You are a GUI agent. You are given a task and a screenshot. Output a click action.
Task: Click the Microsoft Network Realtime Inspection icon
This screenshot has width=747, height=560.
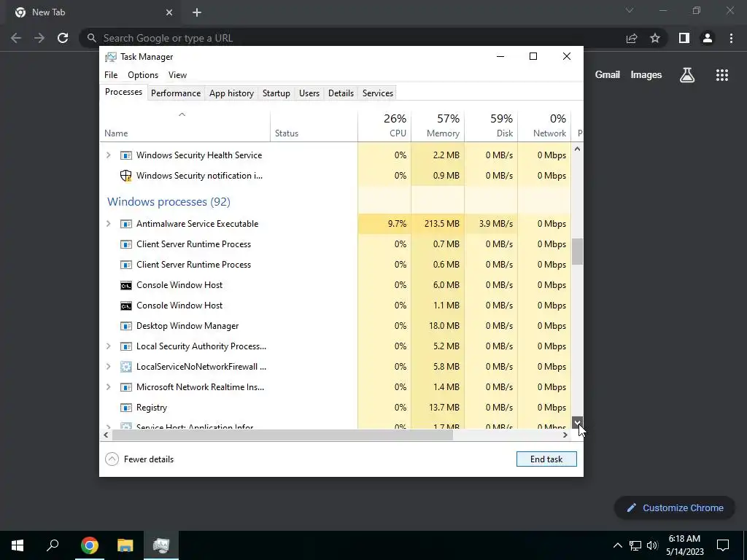click(x=125, y=387)
